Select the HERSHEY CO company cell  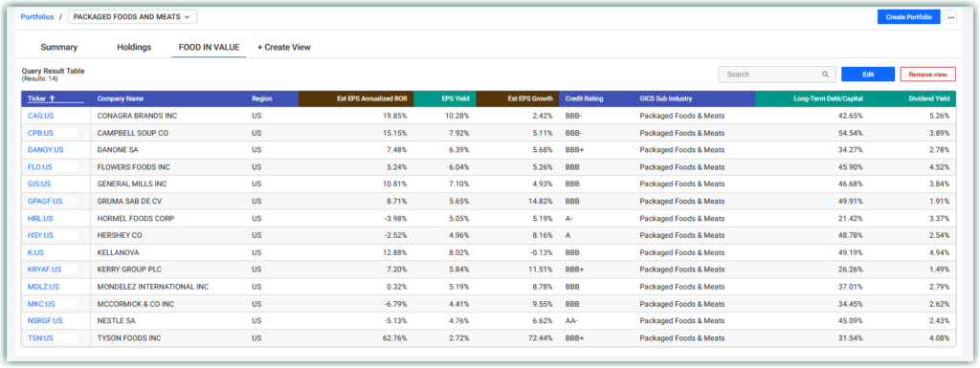coord(120,235)
